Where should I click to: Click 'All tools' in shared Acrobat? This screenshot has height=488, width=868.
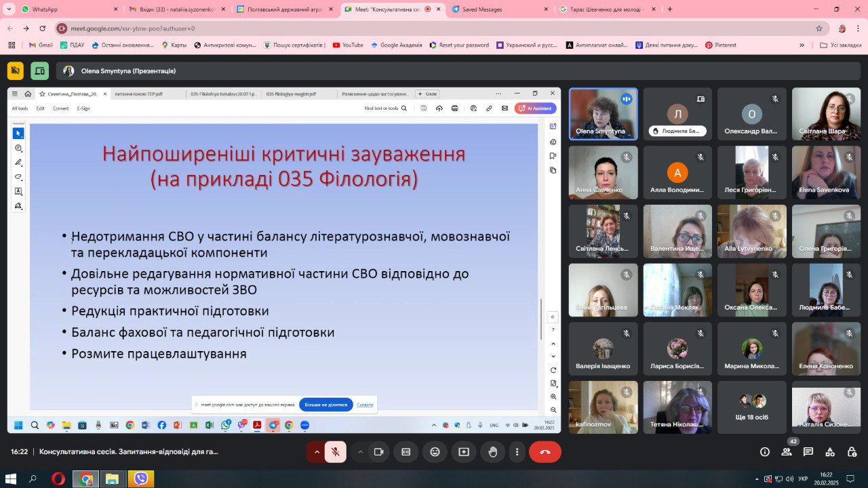coord(20,108)
